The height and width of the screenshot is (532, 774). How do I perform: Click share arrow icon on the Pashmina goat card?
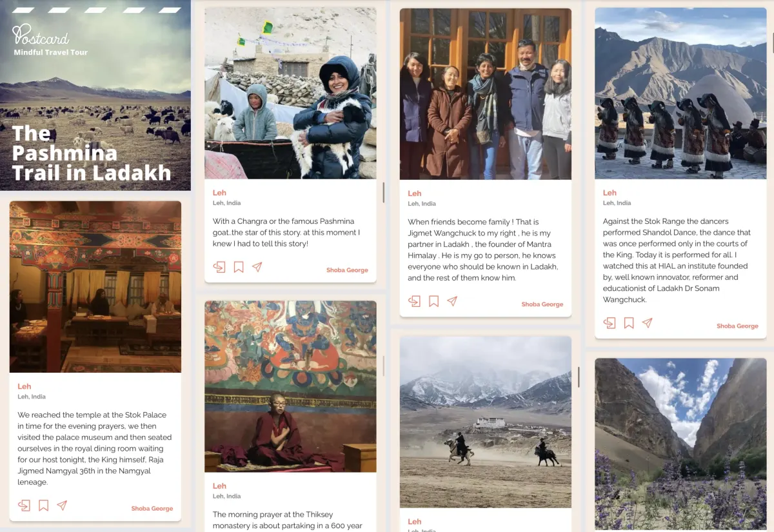(219, 267)
